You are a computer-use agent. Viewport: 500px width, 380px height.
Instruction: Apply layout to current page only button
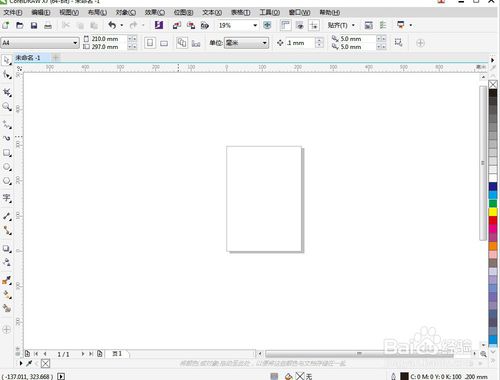tap(196, 43)
